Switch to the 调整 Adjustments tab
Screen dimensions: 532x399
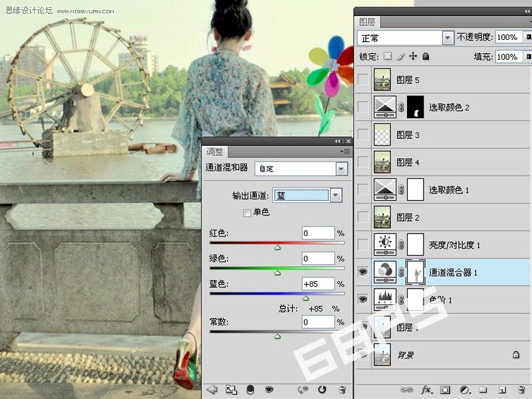[x=215, y=152]
